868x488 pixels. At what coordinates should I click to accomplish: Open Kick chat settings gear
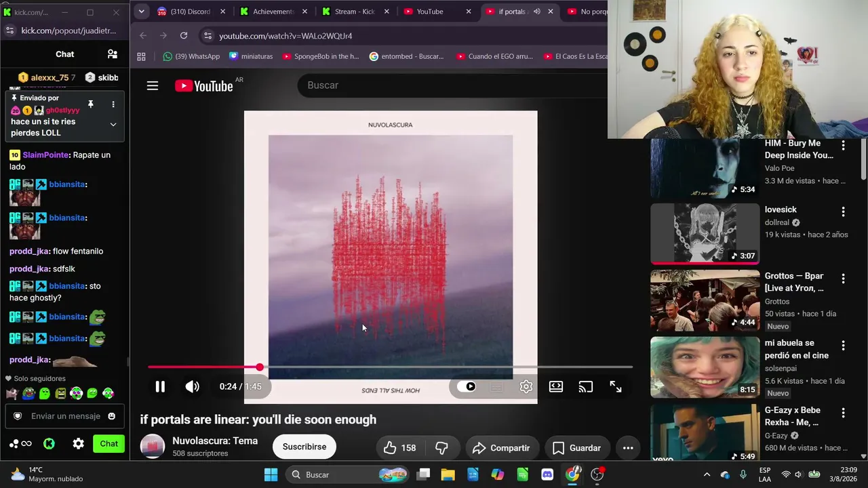(x=79, y=444)
